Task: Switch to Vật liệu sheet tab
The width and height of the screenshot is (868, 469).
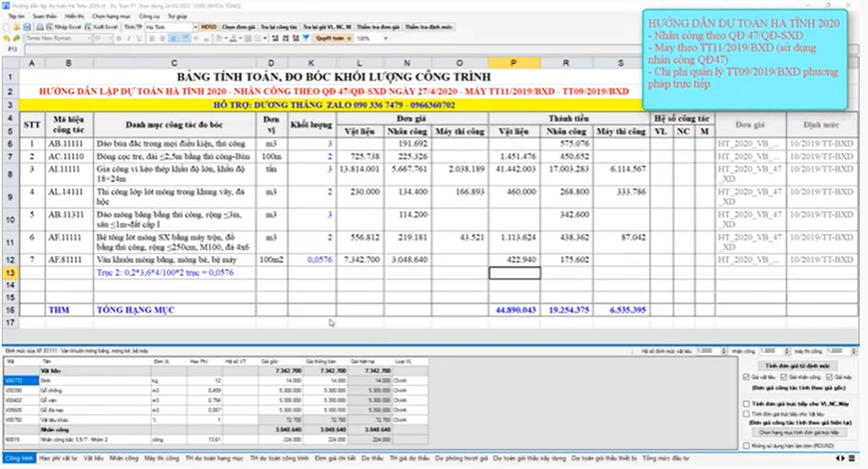Action: pos(93,458)
